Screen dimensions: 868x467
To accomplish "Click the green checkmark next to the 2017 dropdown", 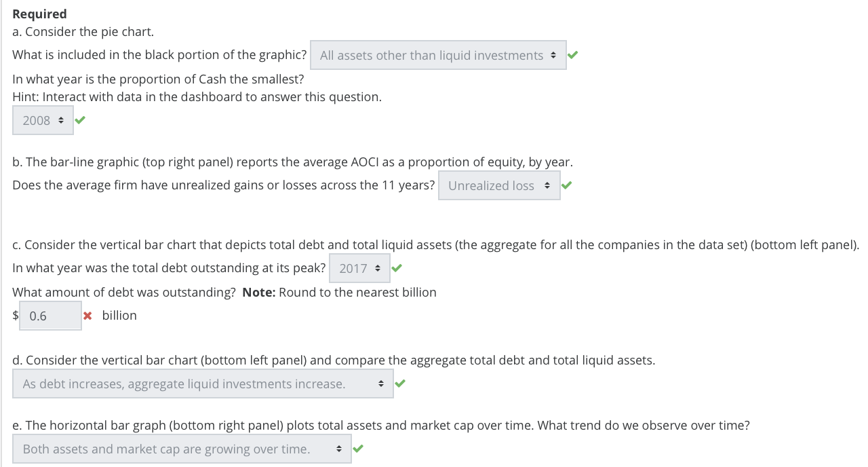I will (x=396, y=267).
